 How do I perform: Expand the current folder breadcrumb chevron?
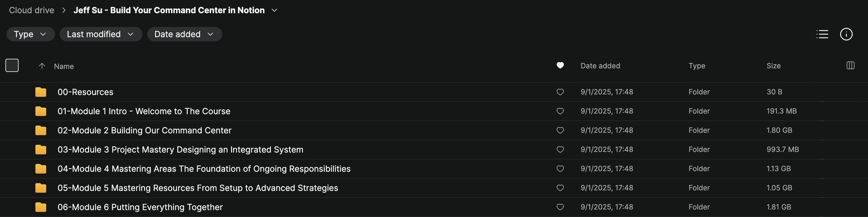coord(275,10)
